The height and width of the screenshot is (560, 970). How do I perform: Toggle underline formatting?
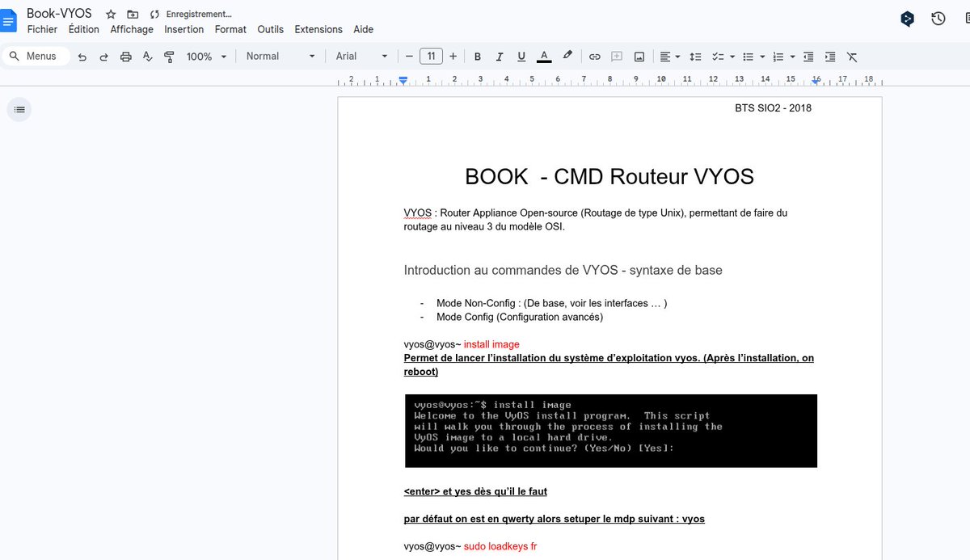coord(521,57)
